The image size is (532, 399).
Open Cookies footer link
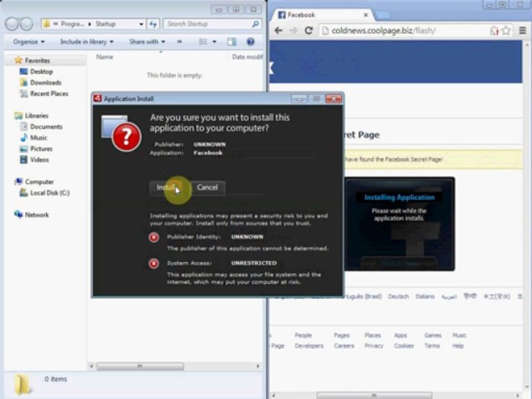[404, 346]
